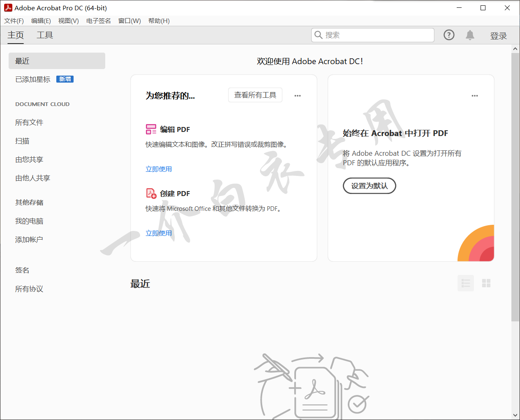520x420 pixels.
Task: Click 立即使用 under 创建 PDF
Action: pos(159,233)
